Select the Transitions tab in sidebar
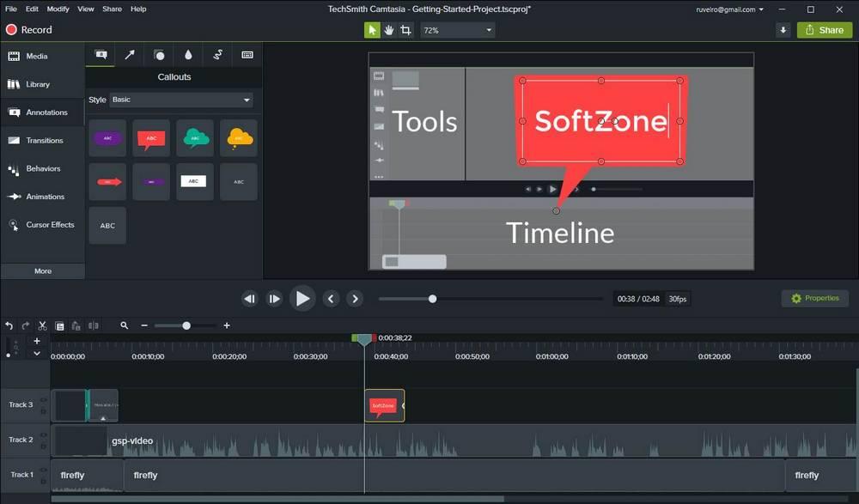Viewport: 859px width, 504px height. click(x=43, y=140)
